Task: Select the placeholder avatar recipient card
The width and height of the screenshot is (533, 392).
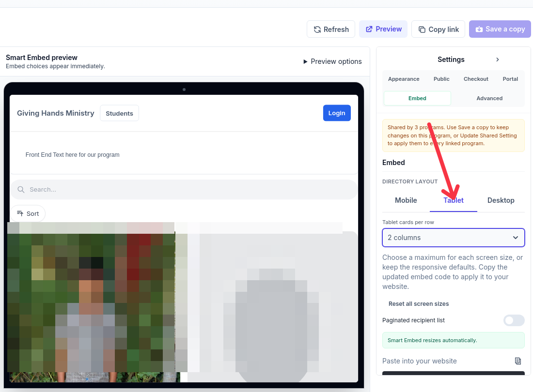Action: click(x=272, y=306)
